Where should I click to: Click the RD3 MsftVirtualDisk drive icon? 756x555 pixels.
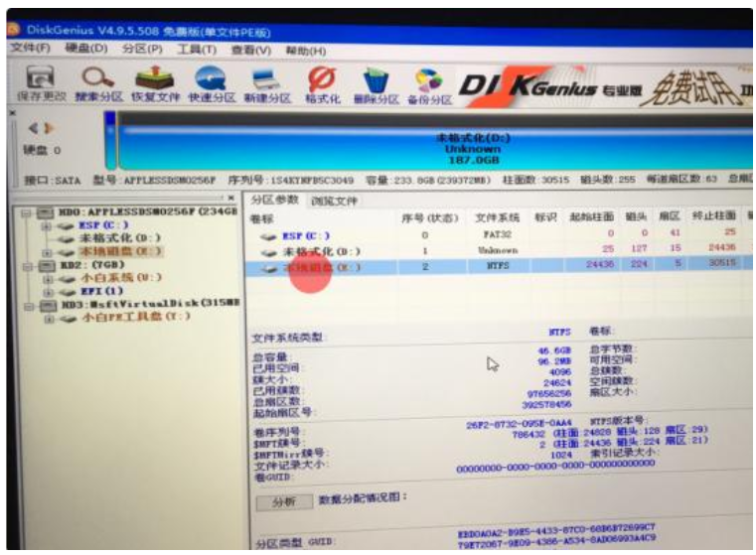[49, 306]
